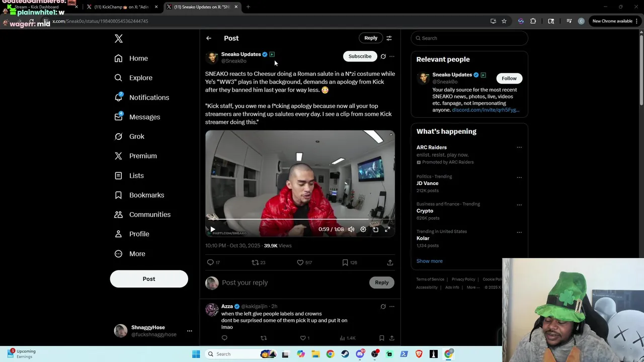The image size is (644, 362).
Task: Go back using the post's back arrow
Action: 209,38
